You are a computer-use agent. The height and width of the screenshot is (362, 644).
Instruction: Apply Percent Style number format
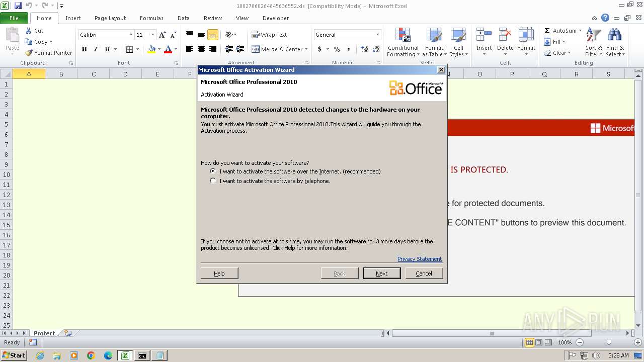(337, 49)
